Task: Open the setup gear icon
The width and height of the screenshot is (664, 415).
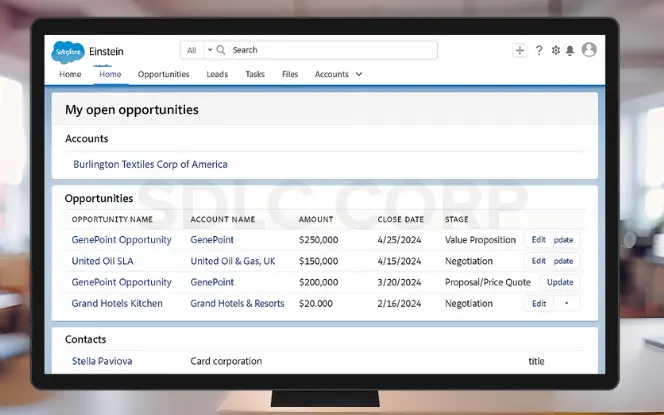Action: (556, 50)
